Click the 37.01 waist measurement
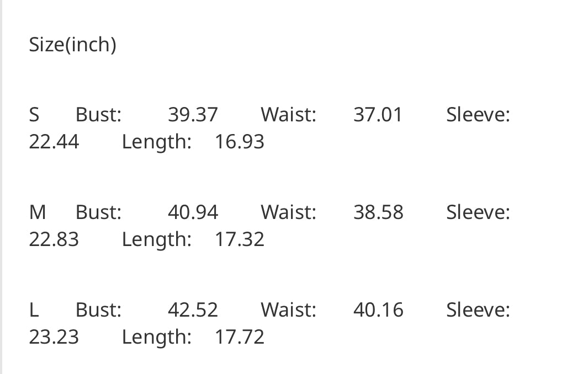 tap(378, 115)
